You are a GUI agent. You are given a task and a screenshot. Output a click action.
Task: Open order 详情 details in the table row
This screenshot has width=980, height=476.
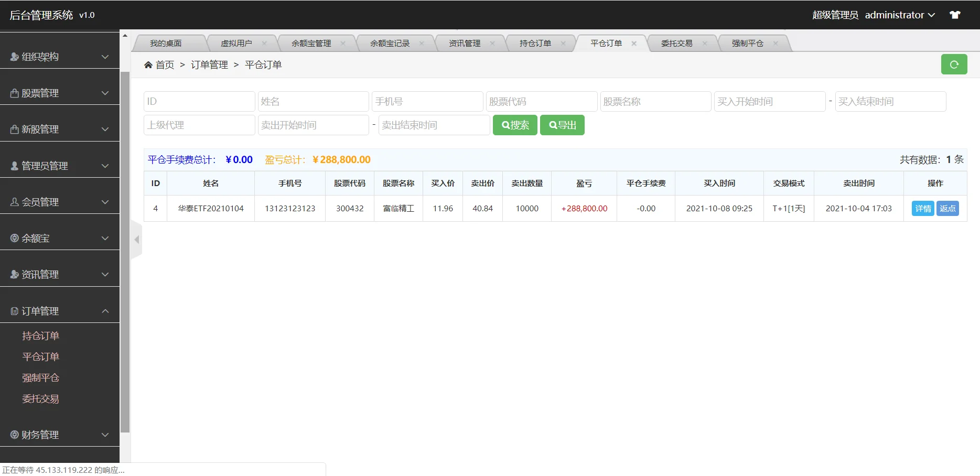(922, 208)
